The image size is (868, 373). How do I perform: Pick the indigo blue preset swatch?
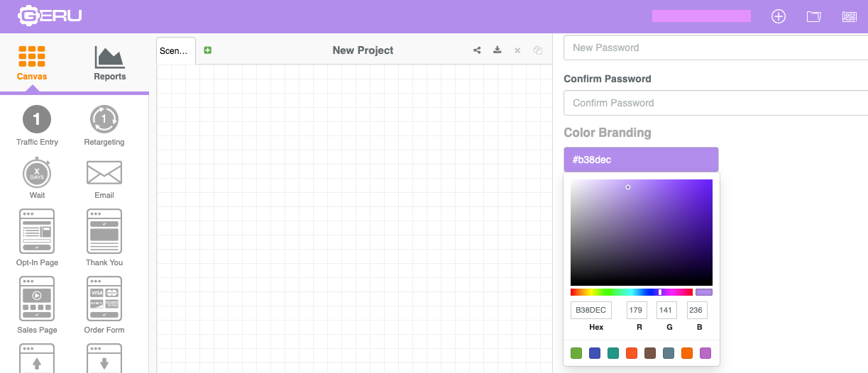[595, 353]
